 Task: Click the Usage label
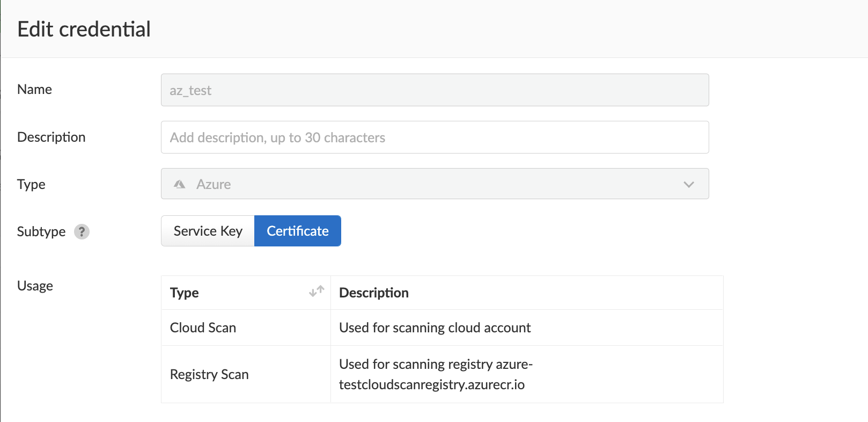35,286
